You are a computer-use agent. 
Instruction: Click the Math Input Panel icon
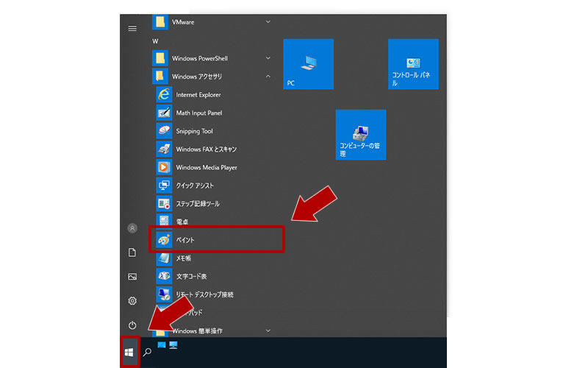[x=164, y=113]
